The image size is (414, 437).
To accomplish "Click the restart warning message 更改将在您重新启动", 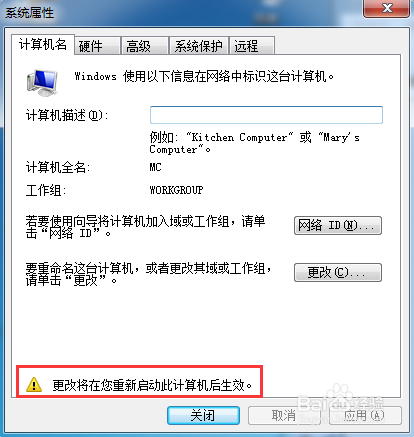I will (152, 385).
